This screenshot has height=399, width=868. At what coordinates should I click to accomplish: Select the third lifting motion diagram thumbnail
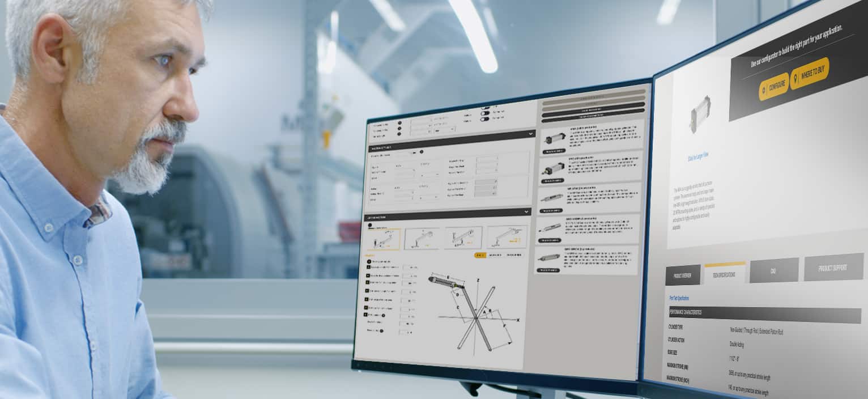coord(463,238)
